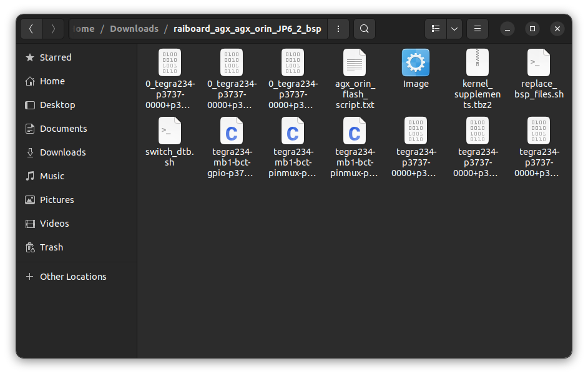Screen dimensions: 588x376
Task: Select the replace_bsp_files.sh script
Action: pyautogui.click(x=539, y=74)
